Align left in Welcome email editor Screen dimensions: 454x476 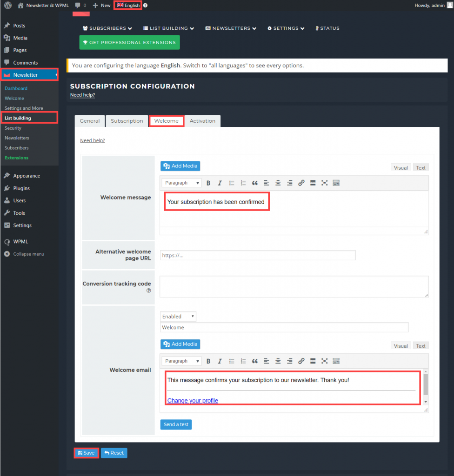266,361
